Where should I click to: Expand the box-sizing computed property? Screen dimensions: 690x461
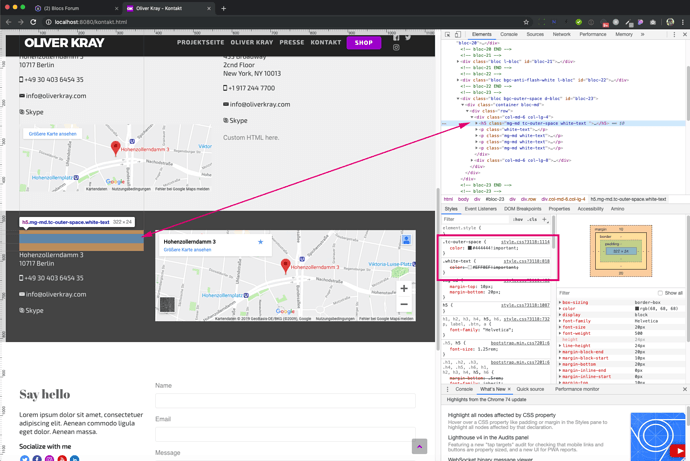560,300
